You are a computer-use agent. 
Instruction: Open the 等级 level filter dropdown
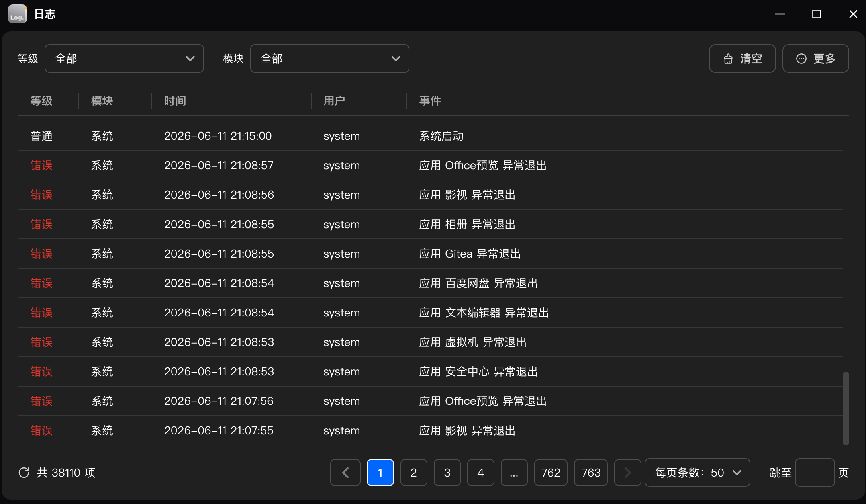tap(124, 59)
